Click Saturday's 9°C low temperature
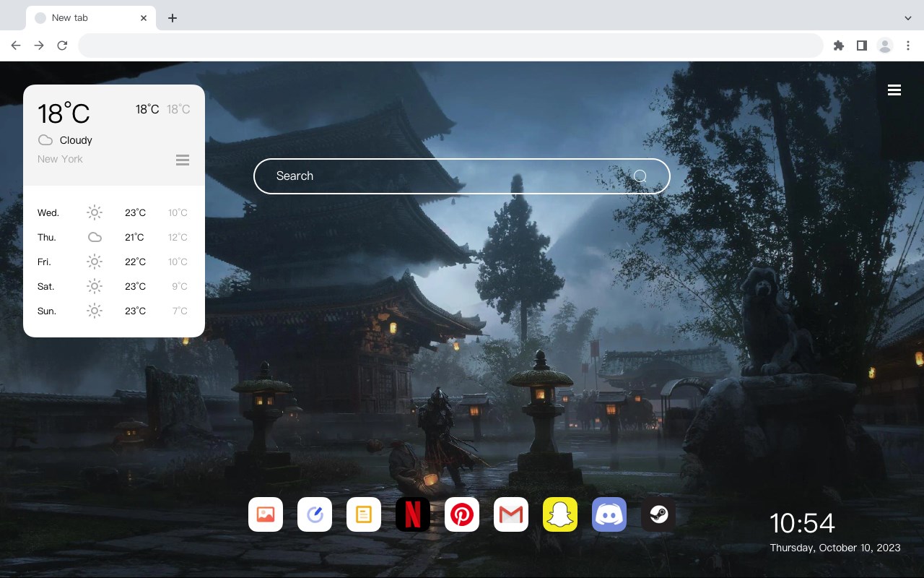The width and height of the screenshot is (924, 578). pyautogui.click(x=180, y=286)
